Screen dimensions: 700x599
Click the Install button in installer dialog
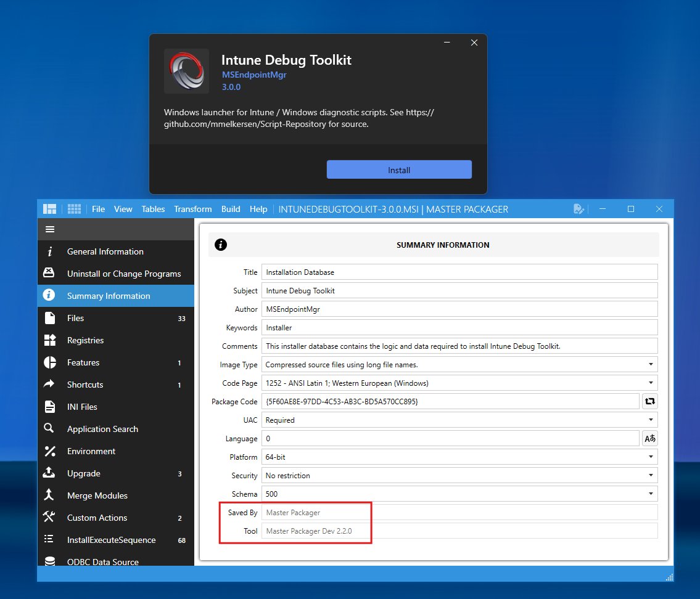click(399, 169)
